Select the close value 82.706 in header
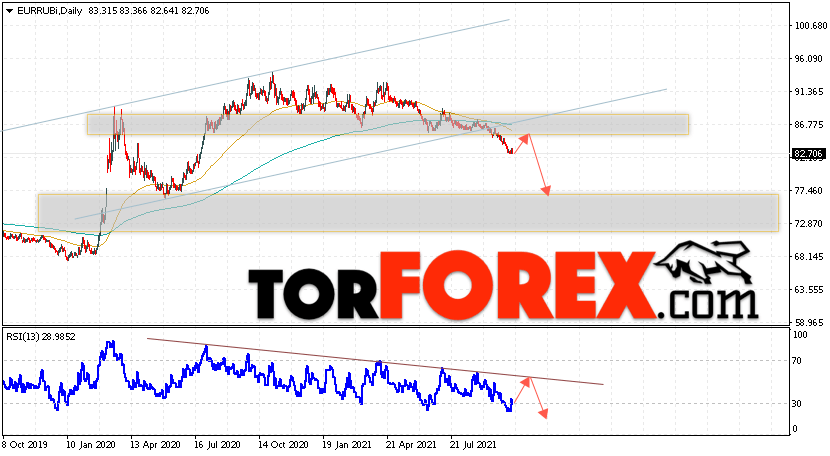The width and height of the screenshot is (830, 456). [195, 11]
